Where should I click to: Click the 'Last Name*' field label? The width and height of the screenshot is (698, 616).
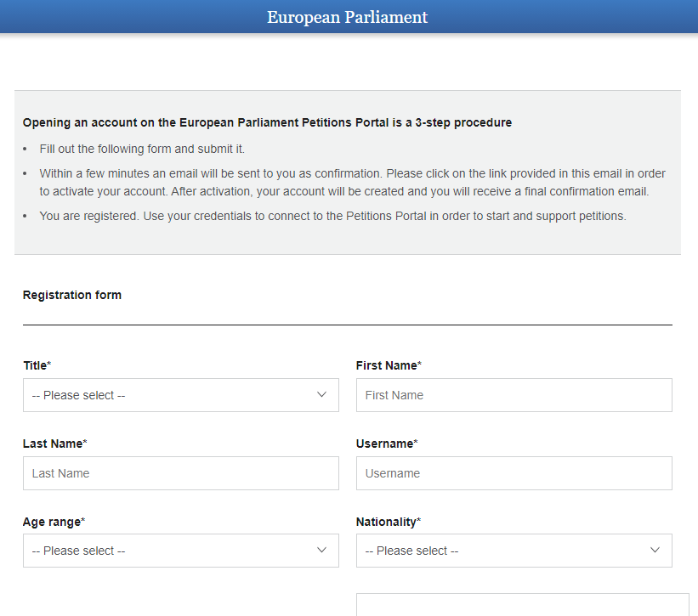pyautogui.click(x=54, y=444)
